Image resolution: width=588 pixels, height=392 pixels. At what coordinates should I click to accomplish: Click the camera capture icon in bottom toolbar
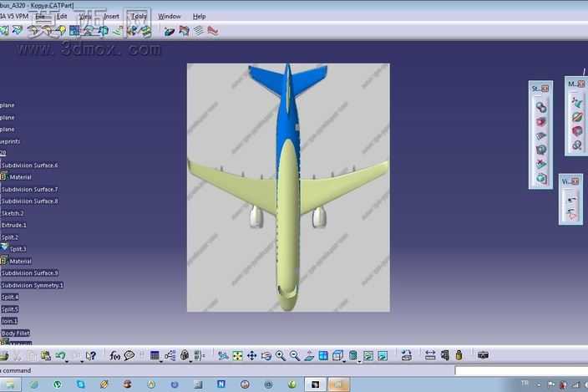483,355
